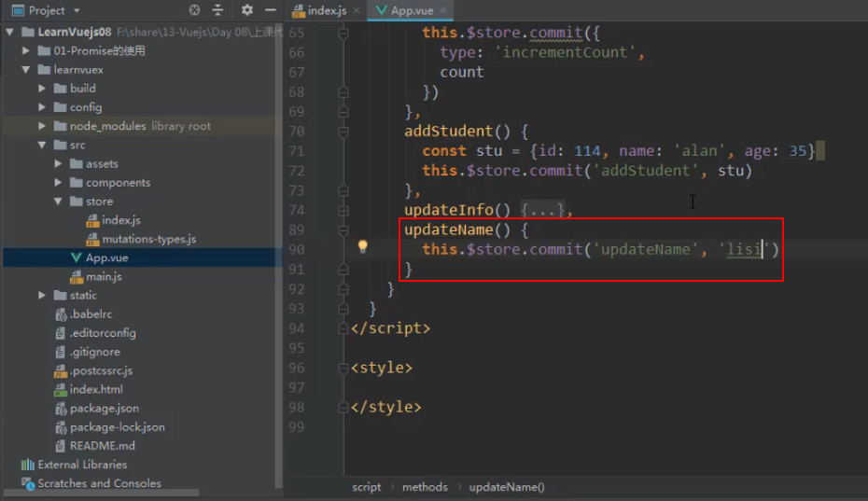The height and width of the screenshot is (501, 868).
Task: Close the App.vue editor tab
Action: pos(443,10)
